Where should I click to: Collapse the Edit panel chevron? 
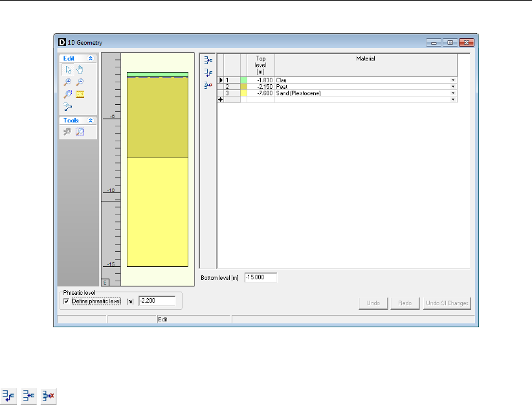91,58
